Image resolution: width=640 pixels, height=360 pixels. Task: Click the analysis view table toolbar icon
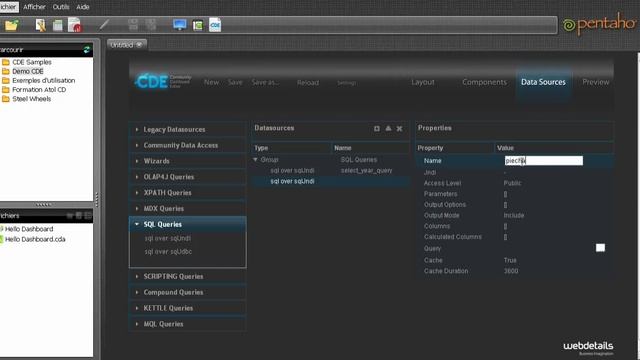(58, 25)
